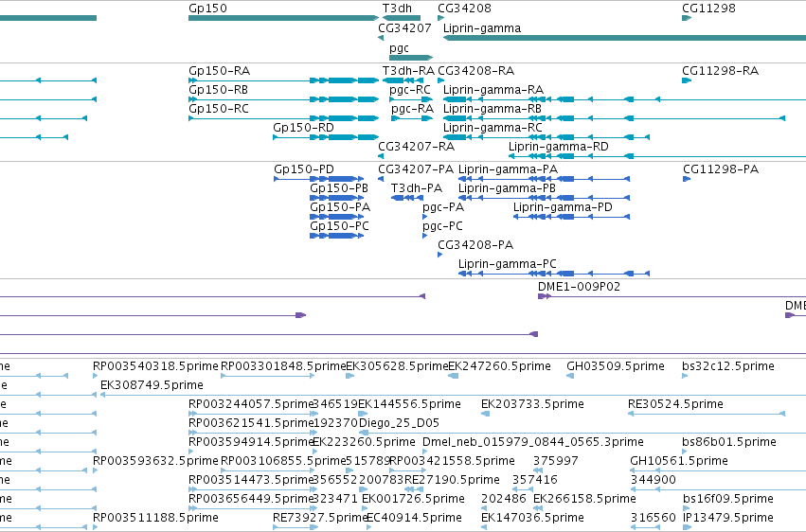Click the Gp150-PA protein label

coord(340,207)
